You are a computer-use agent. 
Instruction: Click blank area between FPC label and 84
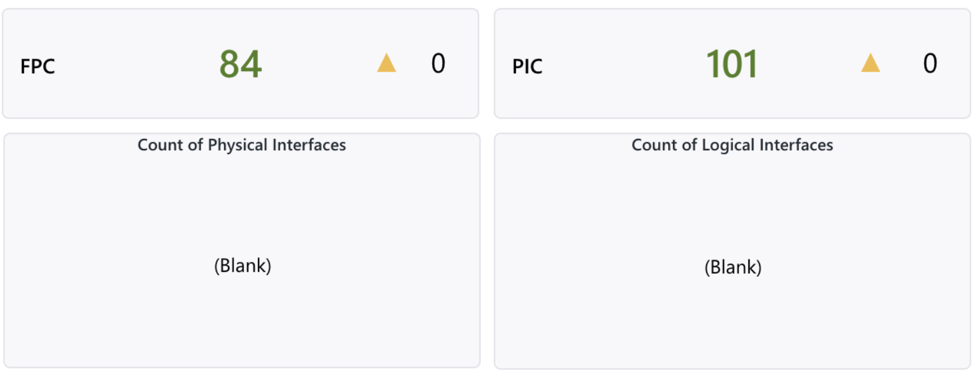pyautogui.click(x=137, y=65)
